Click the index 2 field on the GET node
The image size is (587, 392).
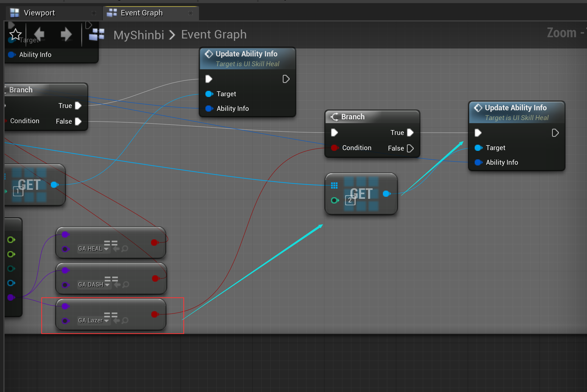pos(350,200)
